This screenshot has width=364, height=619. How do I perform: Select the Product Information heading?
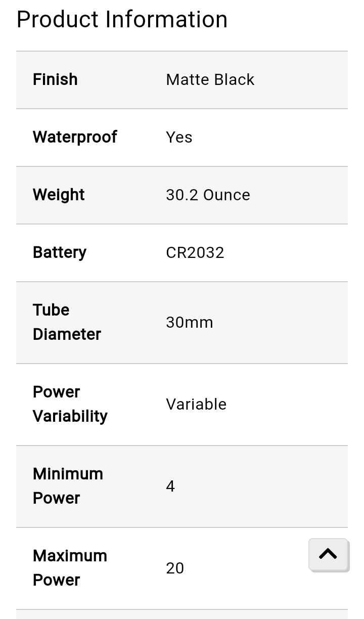122,19
